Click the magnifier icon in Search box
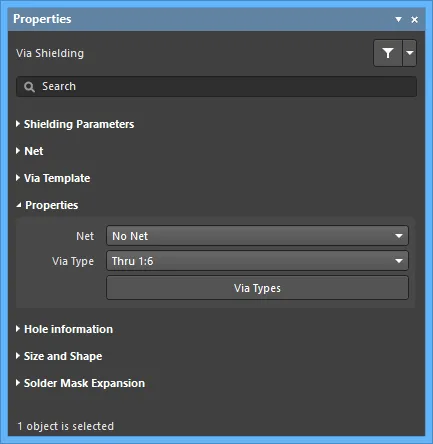433x444 pixels. tap(29, 87)
